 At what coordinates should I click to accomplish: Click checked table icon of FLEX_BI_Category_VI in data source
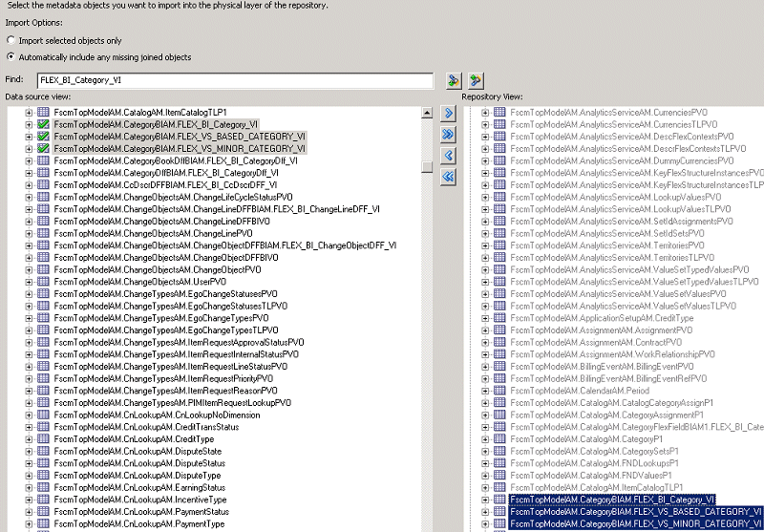click(43, 124)
